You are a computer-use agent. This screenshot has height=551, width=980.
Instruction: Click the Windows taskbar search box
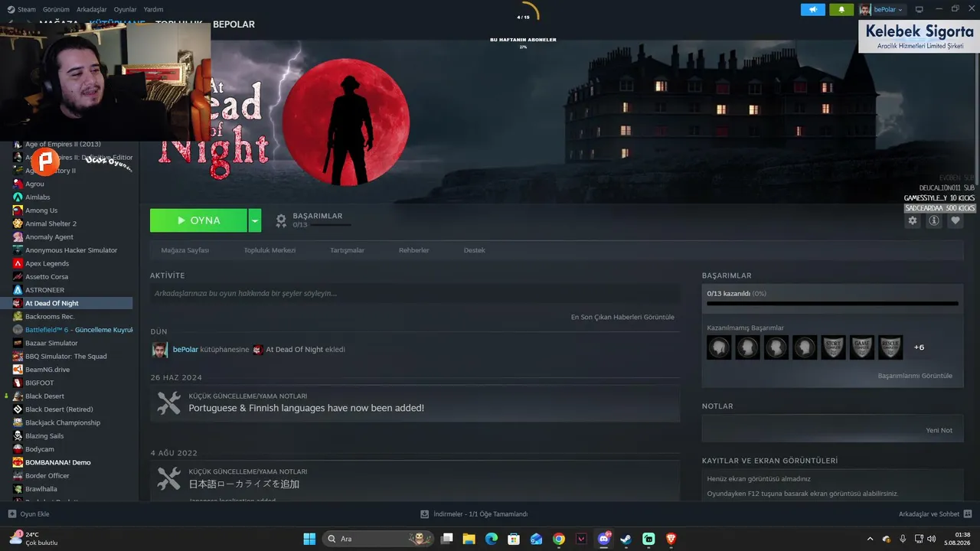[x=377, y=539]
